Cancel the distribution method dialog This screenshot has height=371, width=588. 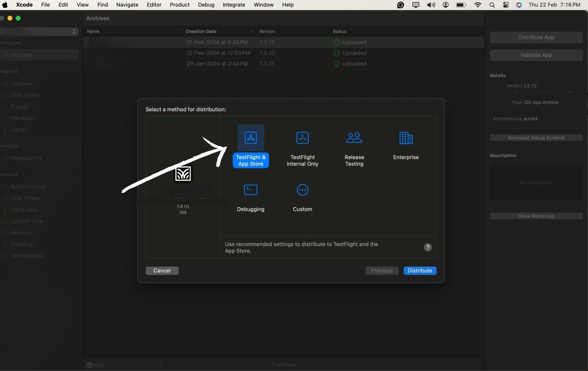[162, 270]
